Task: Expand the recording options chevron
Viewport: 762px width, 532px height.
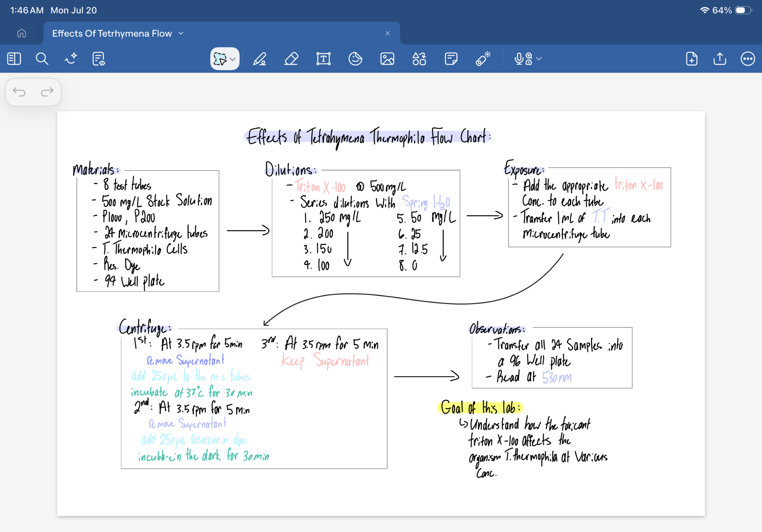Action: 539,59
